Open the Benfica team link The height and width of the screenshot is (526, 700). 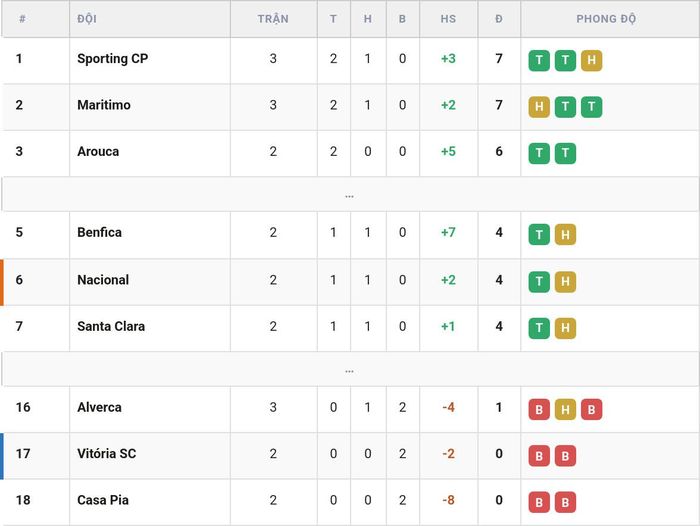coord(99,232)
